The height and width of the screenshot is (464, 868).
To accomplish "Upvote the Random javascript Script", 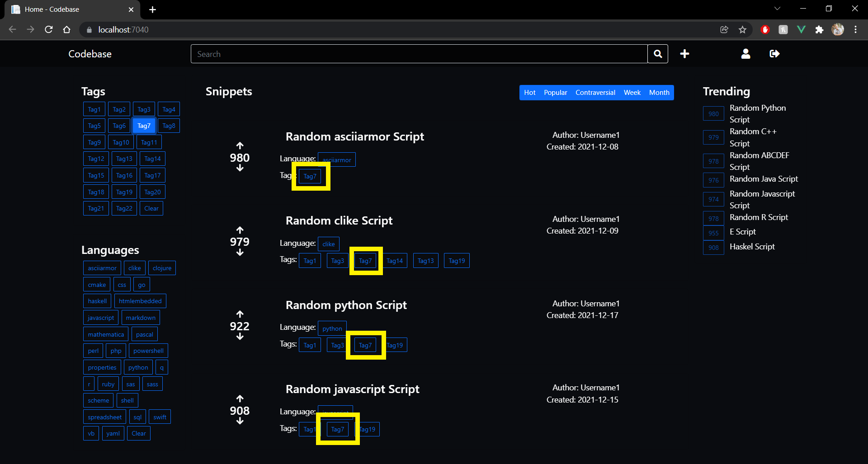I will (240, 398).
